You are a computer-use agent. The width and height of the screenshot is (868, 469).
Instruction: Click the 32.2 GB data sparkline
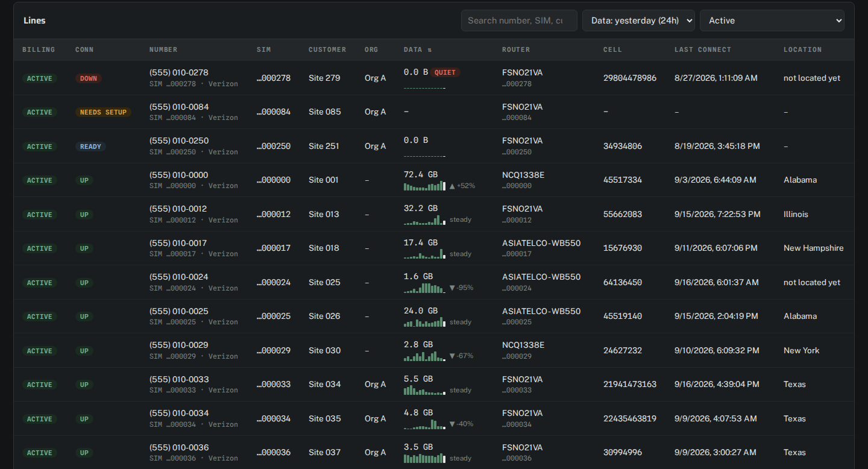click(x=424, y=220)
